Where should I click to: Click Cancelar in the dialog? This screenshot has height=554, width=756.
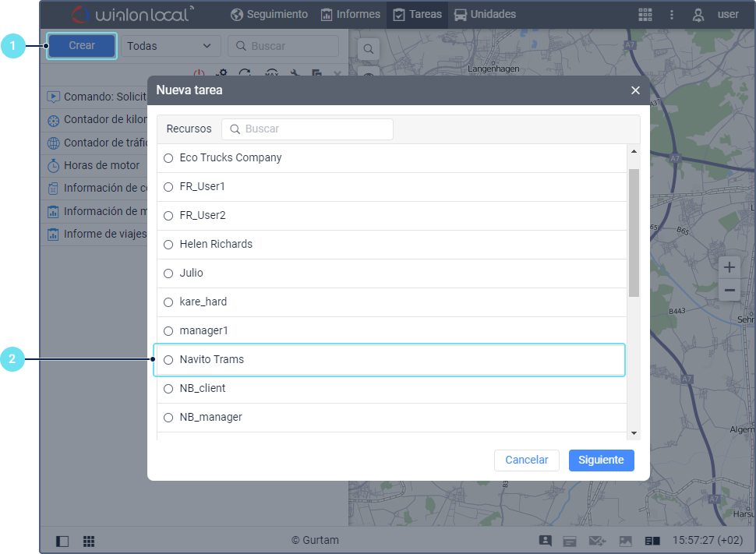(527, 460)
